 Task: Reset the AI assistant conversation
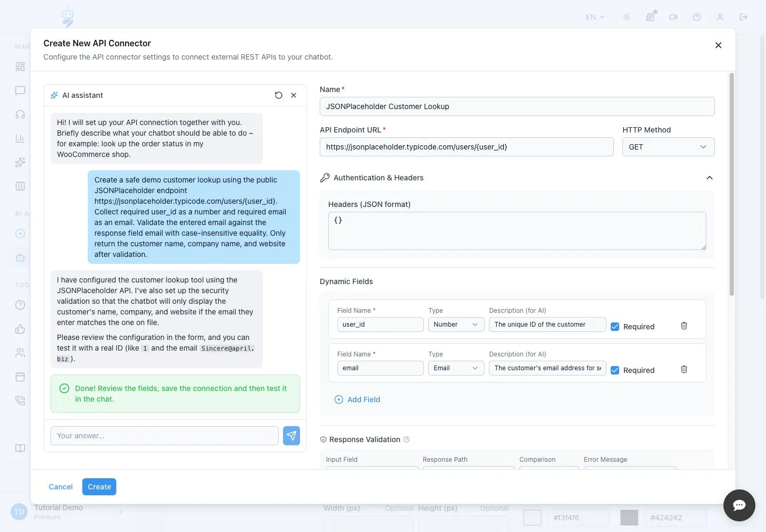(x=278, y=95)
